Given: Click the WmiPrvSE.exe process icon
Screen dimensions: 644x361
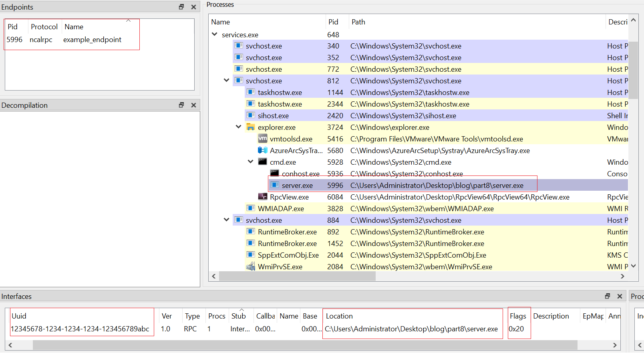Looking at the screenshot, I should [x=251, y=266].
